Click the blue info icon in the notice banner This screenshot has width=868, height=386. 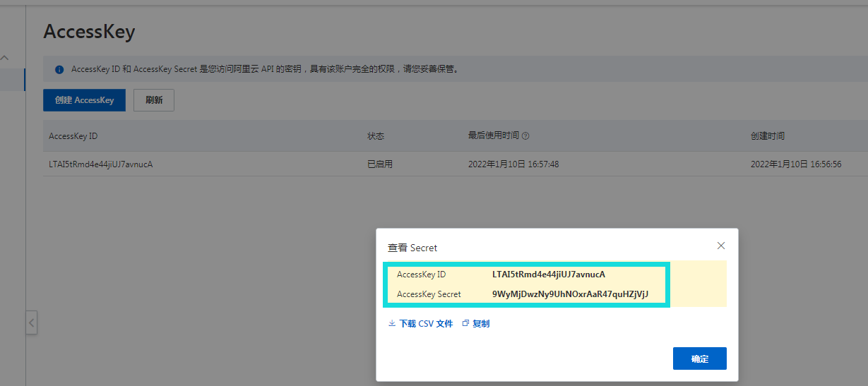(x=59, y=70)
